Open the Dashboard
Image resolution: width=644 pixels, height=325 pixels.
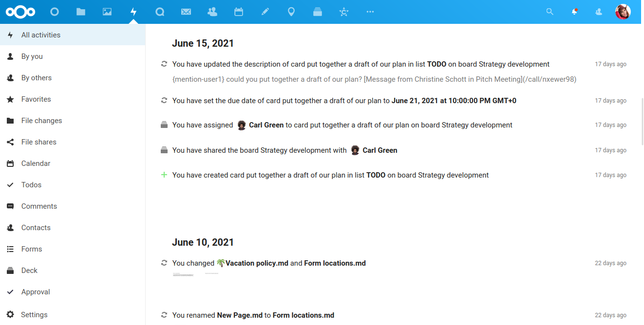pos(55,11)
